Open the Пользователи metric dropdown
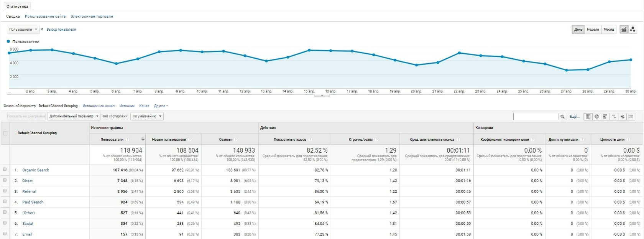 click(x=23, y=30)
